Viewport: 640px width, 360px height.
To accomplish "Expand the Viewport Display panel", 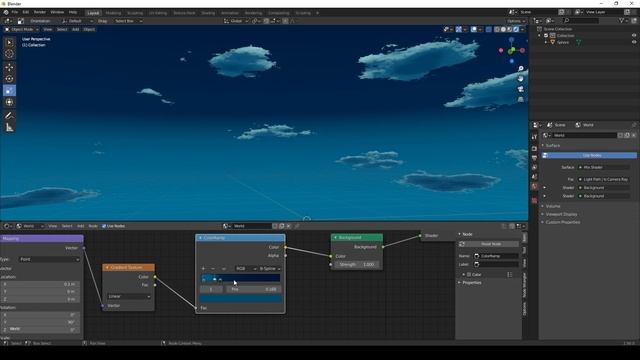I will [561, 214].
